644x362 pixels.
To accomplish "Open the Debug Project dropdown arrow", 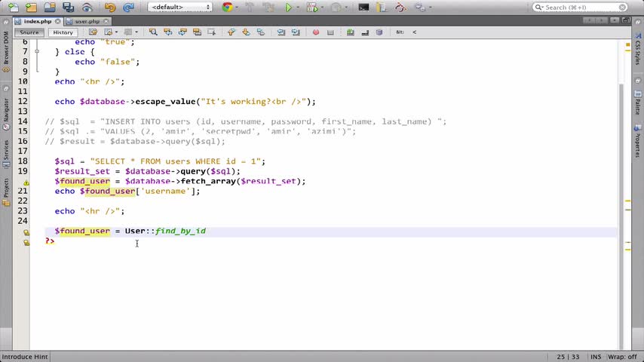I will [323, 8].
